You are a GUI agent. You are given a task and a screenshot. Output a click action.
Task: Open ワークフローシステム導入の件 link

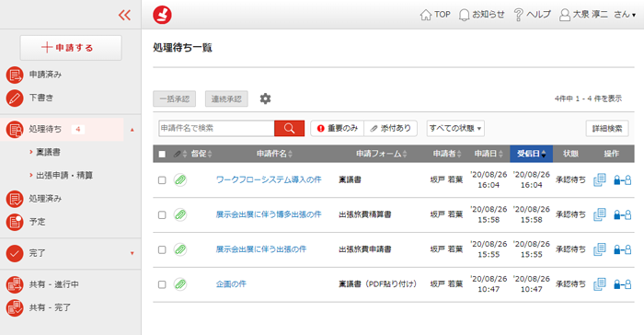[x=269, y=179]
